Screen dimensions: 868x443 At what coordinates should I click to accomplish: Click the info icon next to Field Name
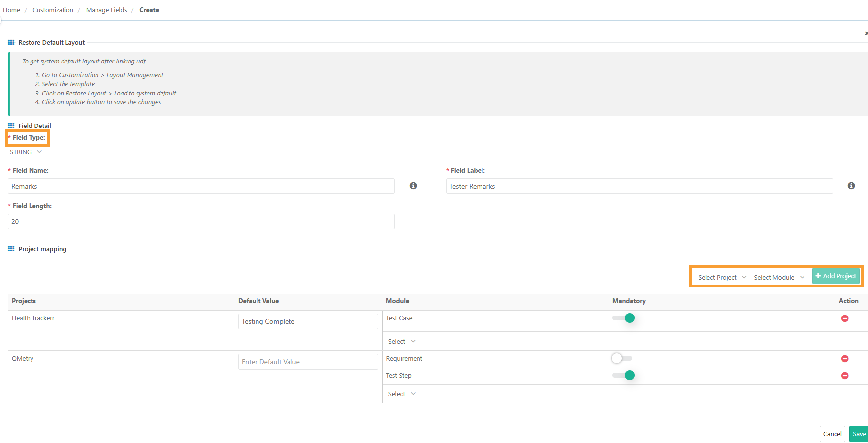click(x=413, y=186)
